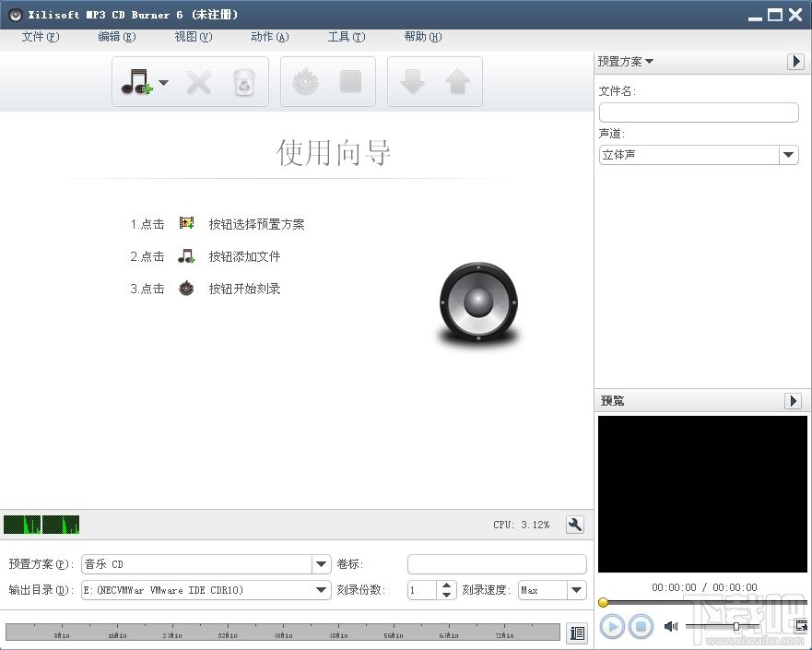
Task: Close the Xilisoft MP3 CD Burner window
Action: 795,15
